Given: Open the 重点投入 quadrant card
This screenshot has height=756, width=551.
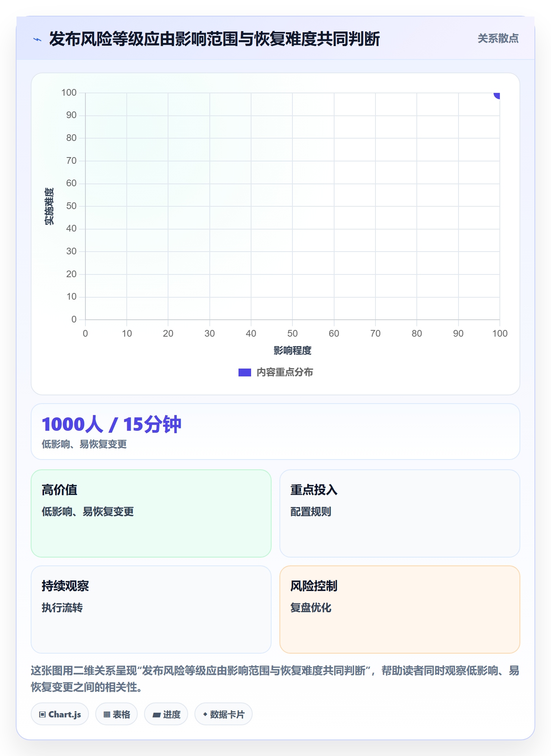Looking at the screenshot, I should [x=399, y=513].
